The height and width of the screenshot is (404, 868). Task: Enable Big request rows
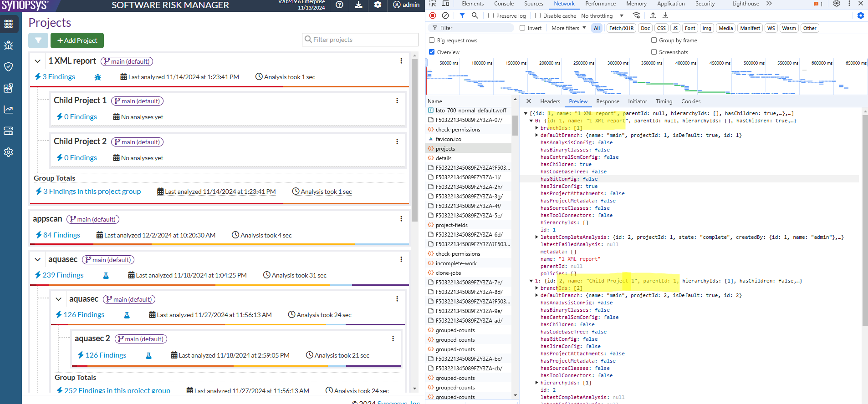click(x=432, y=40)
